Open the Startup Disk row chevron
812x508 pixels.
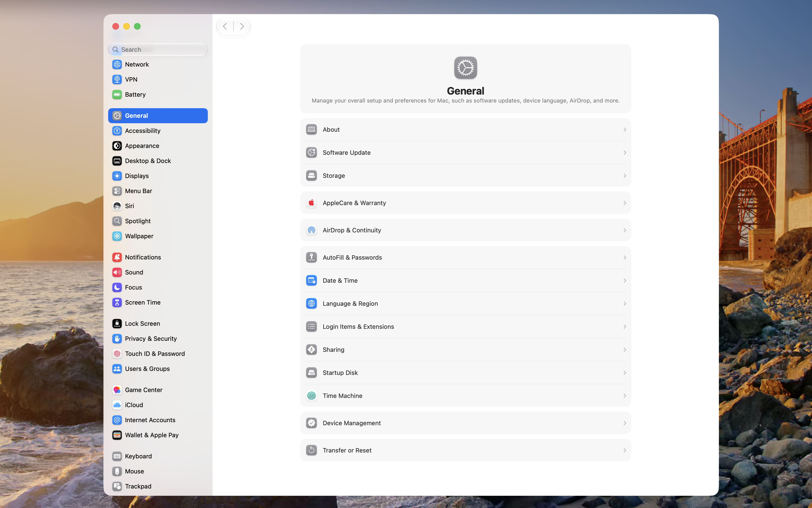[x=625, y=373]
